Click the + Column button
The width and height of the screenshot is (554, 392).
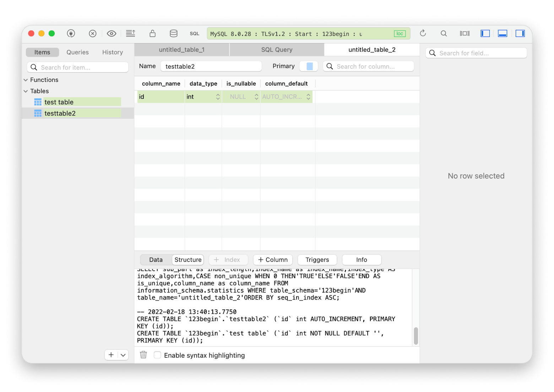tap(273, 260)
